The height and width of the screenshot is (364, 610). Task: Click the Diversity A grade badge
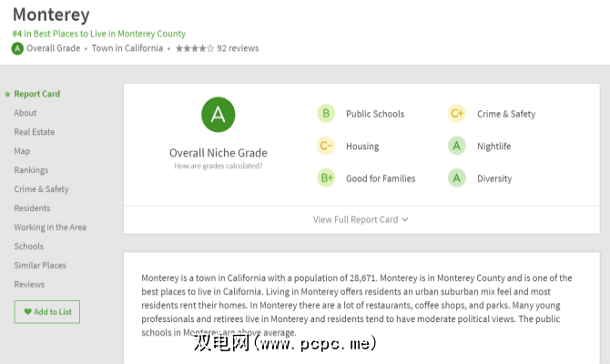coord(457,178)
